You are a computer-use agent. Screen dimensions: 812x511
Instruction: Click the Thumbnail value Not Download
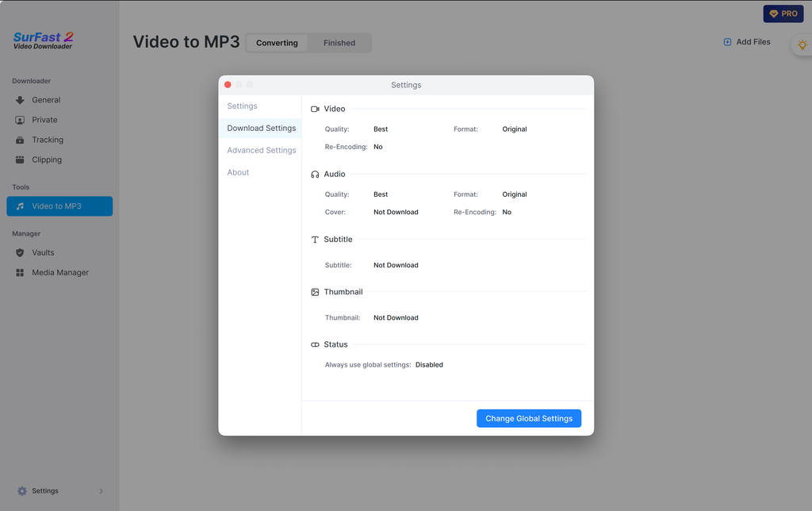click(396, 318)
